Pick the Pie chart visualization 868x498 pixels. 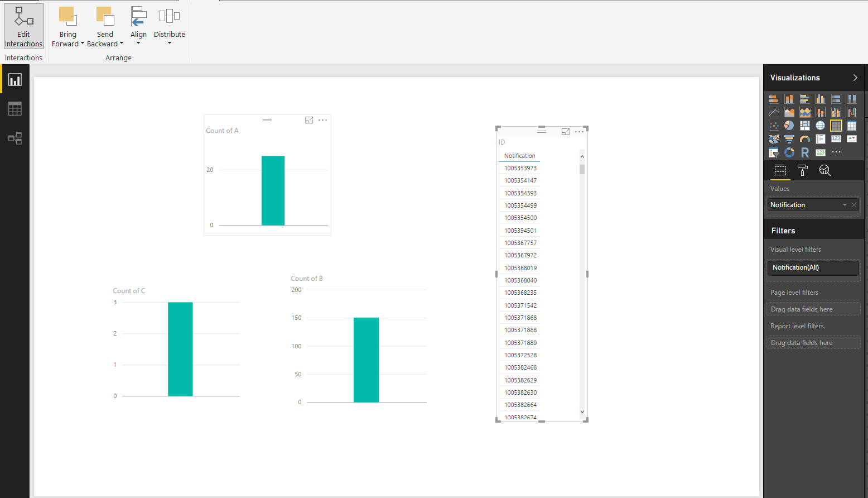tap(789, 126)
